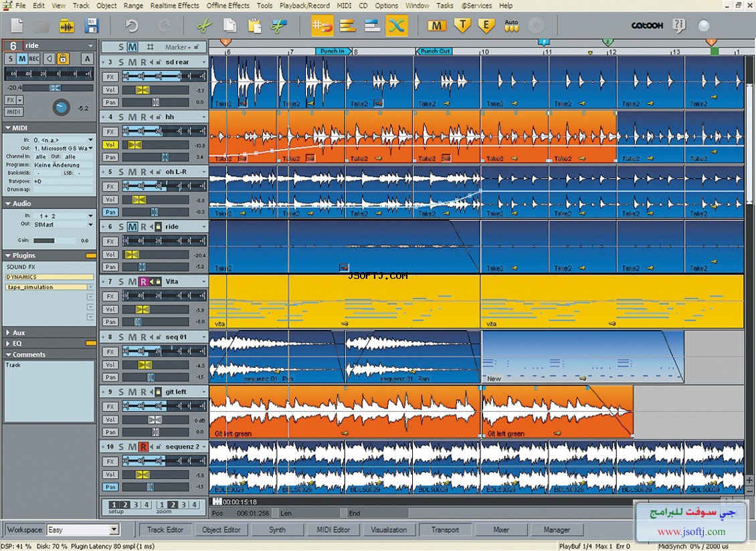Click the T shield toolbar icon
This screenshot has height=551, width=756.
pos(462,25)
